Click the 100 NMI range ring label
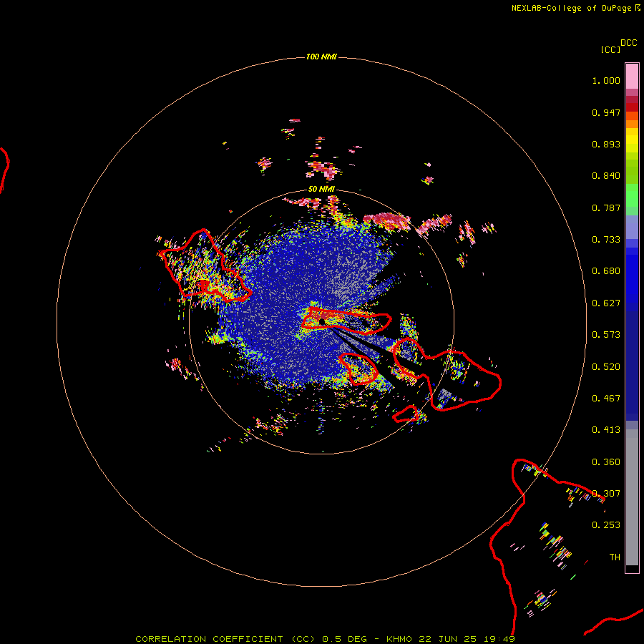The height and width of the screenshot is (644, 644). (321, 57)
